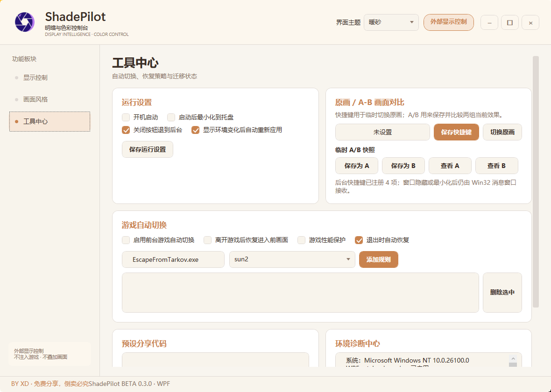
Task: Click the 外部显示控制 info note in sidebar
Action: pos(49,354)
